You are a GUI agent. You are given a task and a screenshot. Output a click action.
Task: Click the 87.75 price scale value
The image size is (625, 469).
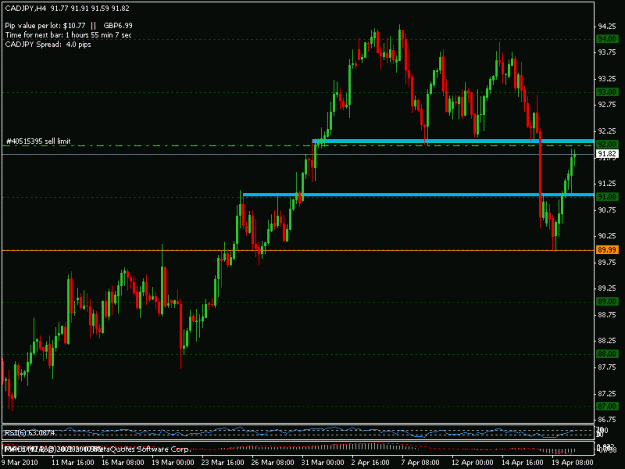[607, 367]
